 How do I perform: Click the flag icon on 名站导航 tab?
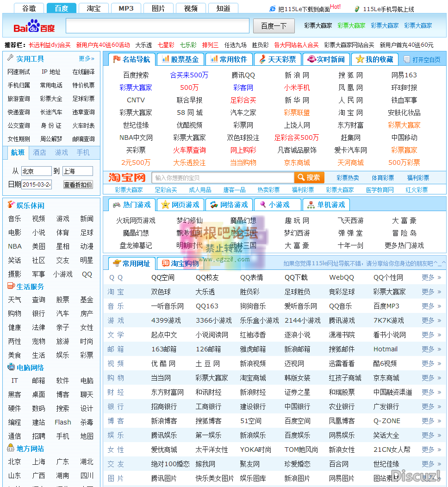pos(118,59)
